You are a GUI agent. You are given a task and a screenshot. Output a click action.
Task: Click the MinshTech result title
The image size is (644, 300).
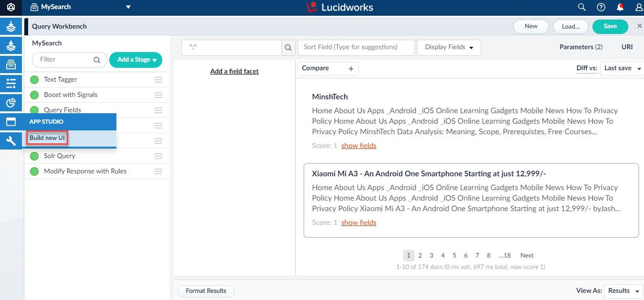[330, 97]
